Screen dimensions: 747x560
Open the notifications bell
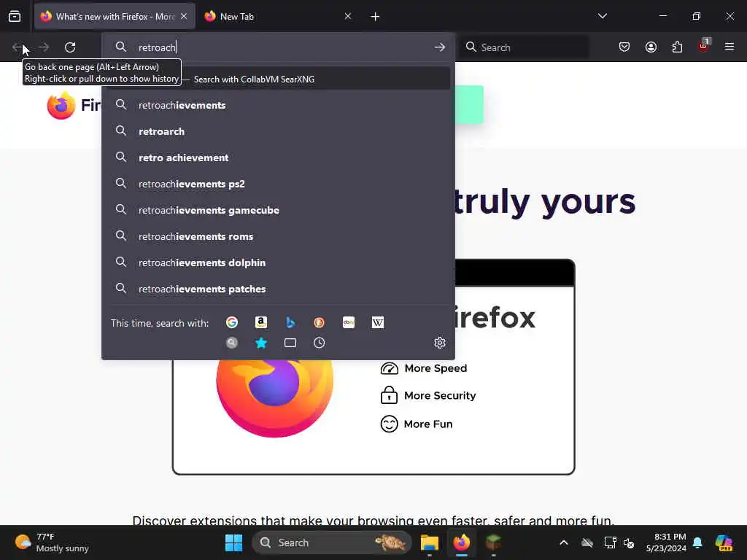click(697, 542)
